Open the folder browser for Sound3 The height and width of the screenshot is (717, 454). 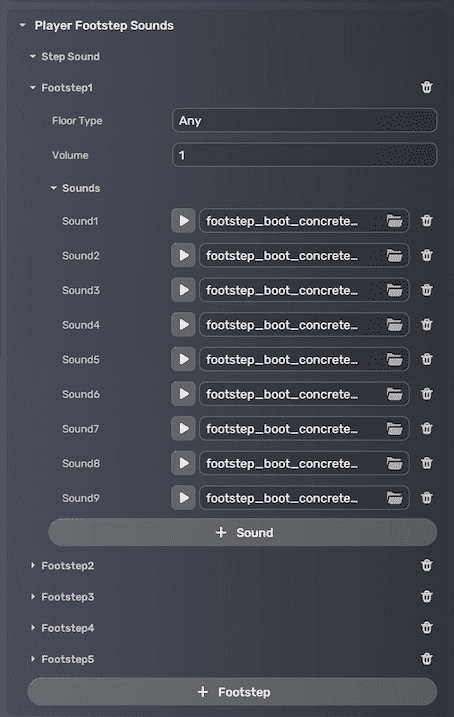click(395, 290)
